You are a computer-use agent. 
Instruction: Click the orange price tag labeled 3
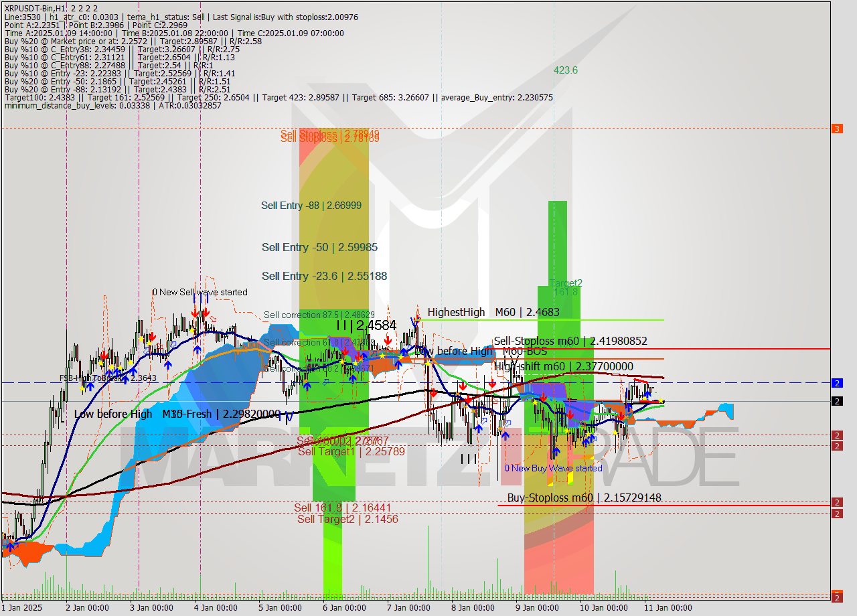(837, 129)
